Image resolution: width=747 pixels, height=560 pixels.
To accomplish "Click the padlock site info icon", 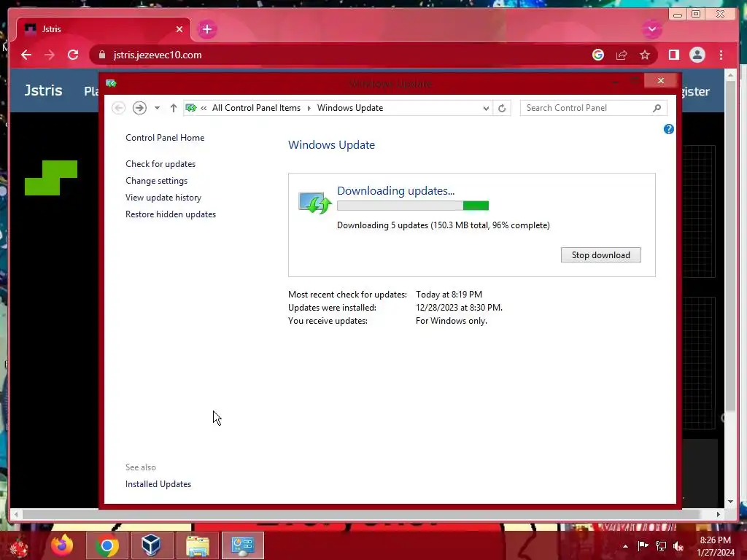I will (x=102, y=55).
